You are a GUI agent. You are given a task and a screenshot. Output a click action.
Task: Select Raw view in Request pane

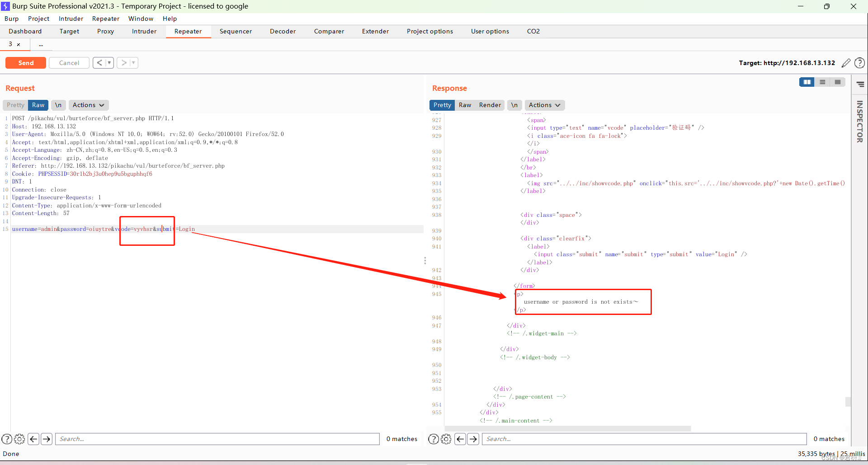[x=38, y=105]
